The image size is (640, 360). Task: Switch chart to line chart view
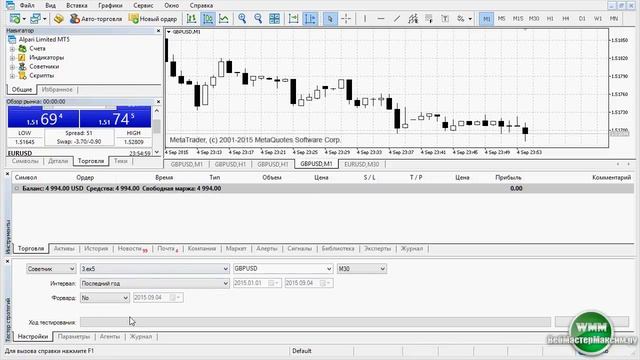point(224,19)
